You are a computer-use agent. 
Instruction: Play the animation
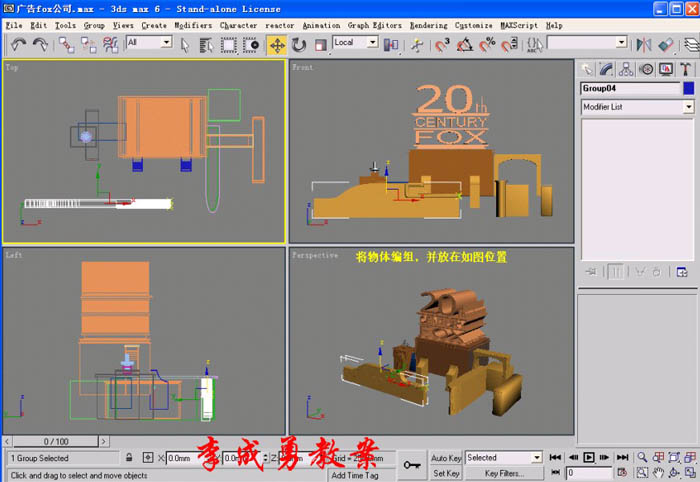(x=589, y=457)
